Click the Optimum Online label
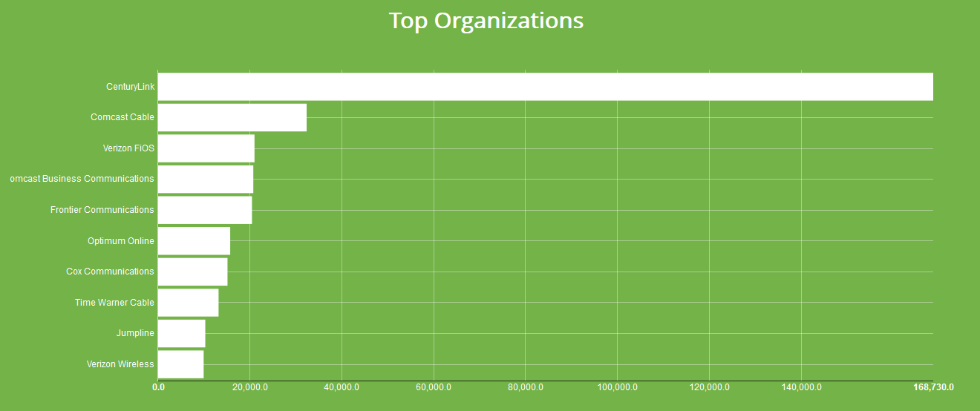Viewport: 980px width, 411px height. 121,241
